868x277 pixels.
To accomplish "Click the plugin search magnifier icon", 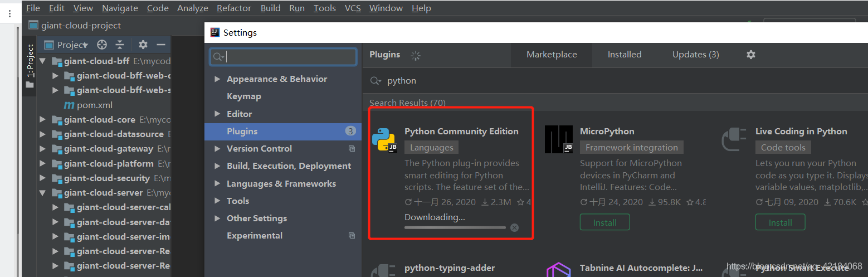I will point(376,81).
